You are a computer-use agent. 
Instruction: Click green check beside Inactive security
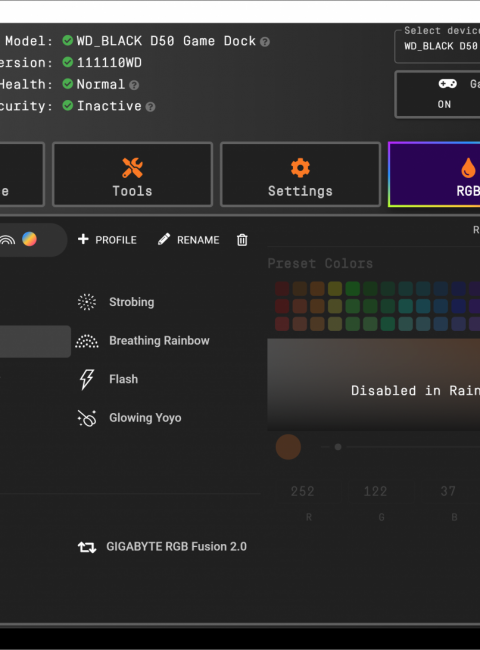[68, 105]
